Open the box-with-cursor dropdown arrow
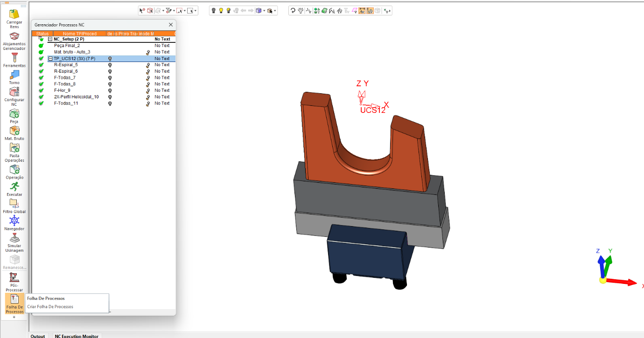 pos(275,10)
